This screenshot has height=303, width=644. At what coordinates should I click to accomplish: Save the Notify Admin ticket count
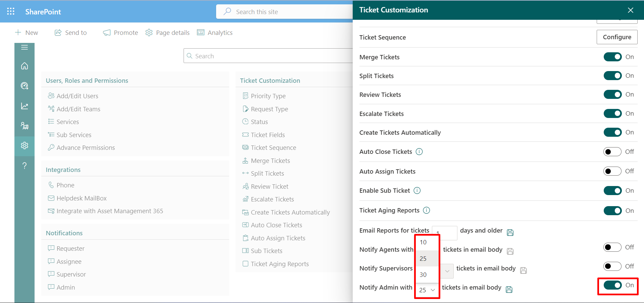509,289
